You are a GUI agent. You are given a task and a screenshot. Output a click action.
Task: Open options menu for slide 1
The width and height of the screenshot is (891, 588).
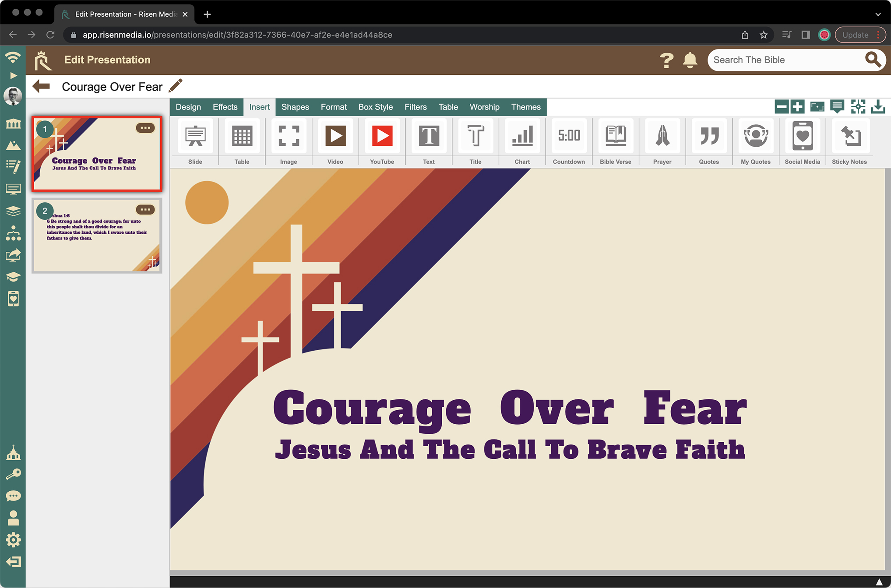(x=146, y=128)
